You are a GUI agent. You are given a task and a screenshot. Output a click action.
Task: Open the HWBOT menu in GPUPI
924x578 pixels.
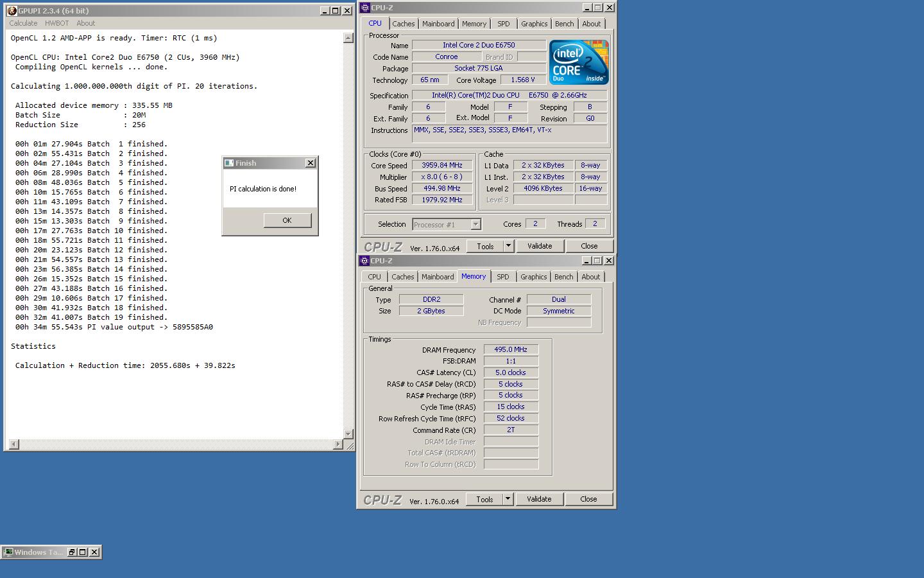(x=56, y=23)
